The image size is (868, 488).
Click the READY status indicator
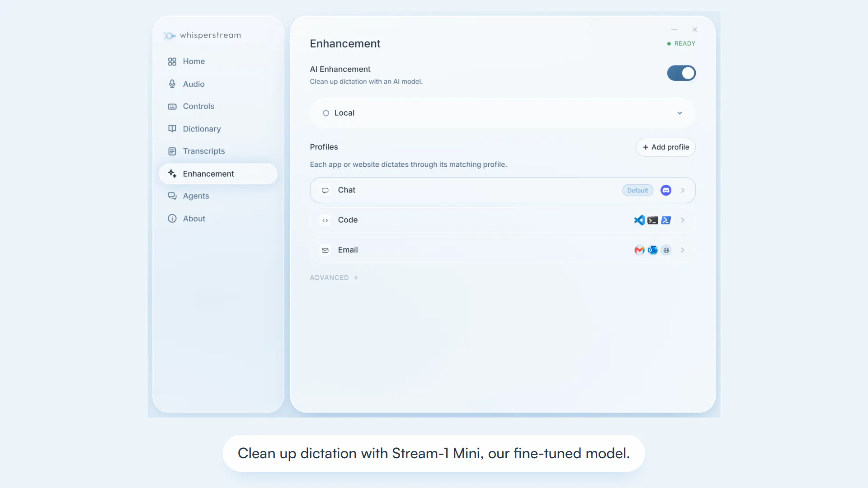point(681,44)
